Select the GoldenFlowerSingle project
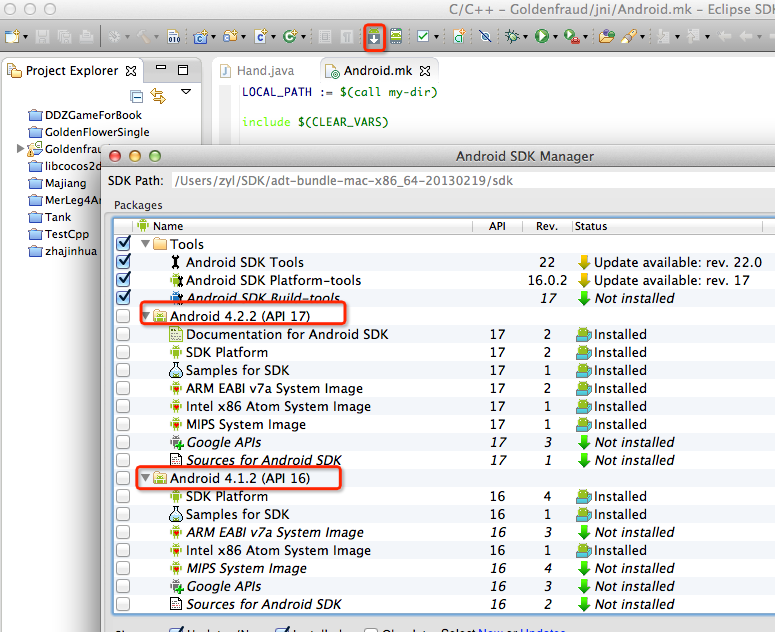 click(89, 132)
